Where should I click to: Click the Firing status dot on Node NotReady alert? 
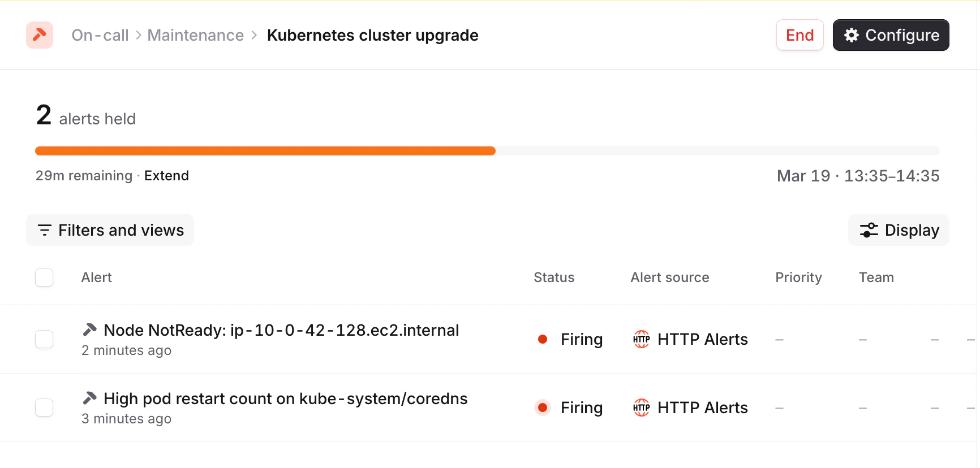pos(543,339)
